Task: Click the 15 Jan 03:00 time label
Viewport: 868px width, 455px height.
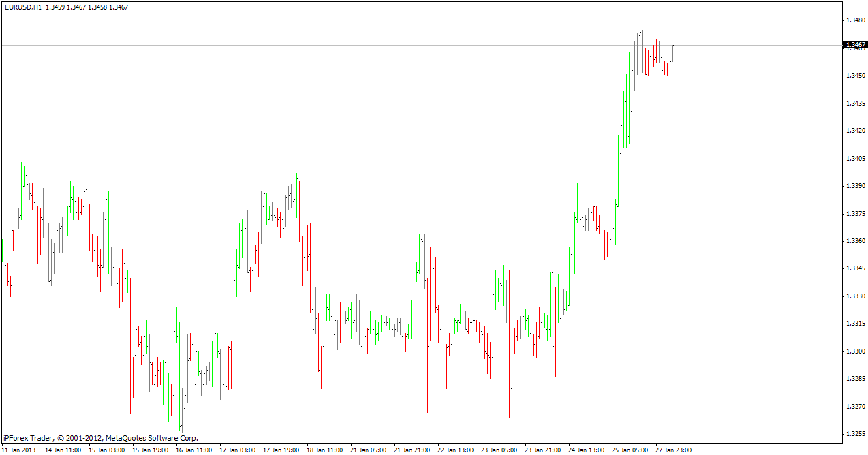Action: point(106,450)
